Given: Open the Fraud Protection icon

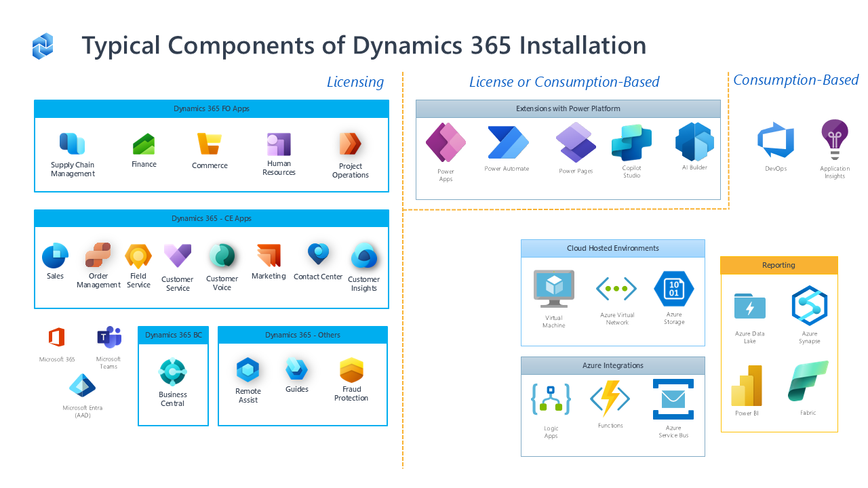Looking at the screenshot, I should coord(351,371).
